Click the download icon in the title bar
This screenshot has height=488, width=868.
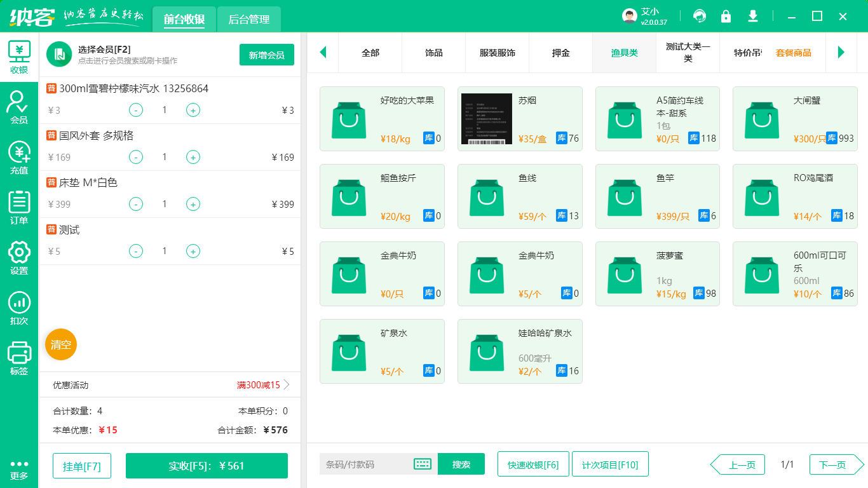pyautogui.click(x=752, y=16)
